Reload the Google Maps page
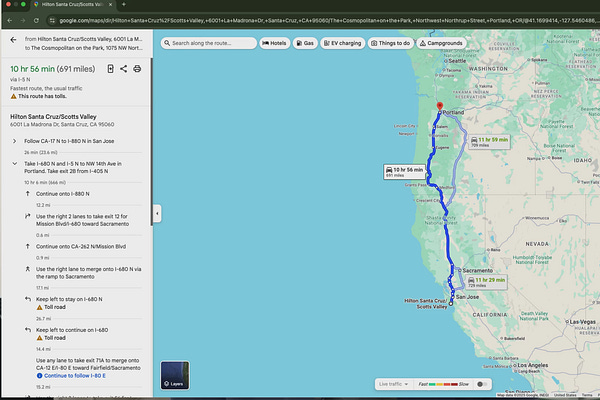The image size is (600, 400). (36, 21)
